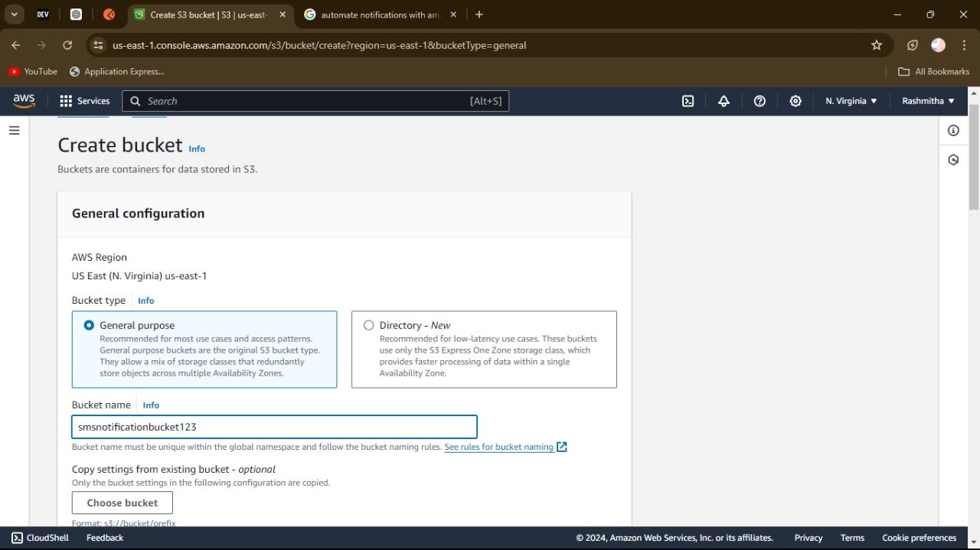Click the external link icon after bucket naming rules

pyautogui.click(x=561, y=447)
